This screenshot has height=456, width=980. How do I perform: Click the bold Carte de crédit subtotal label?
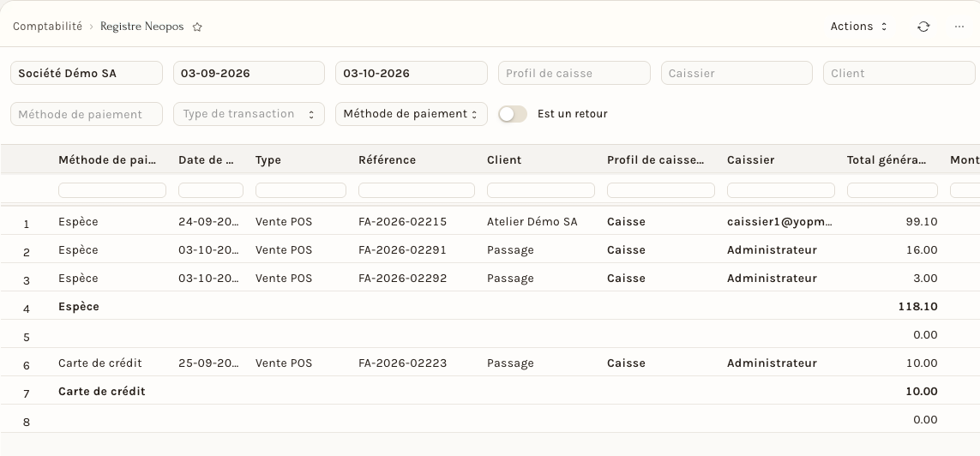102,392
